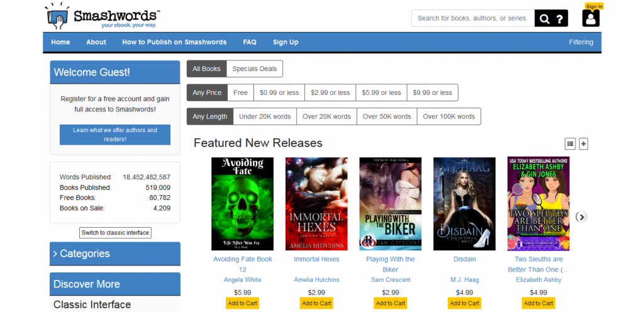Viewport: 644px width, 312px height.
Task: Add Avoiding Fate Book 12 to cart
Action: (242, 303)
